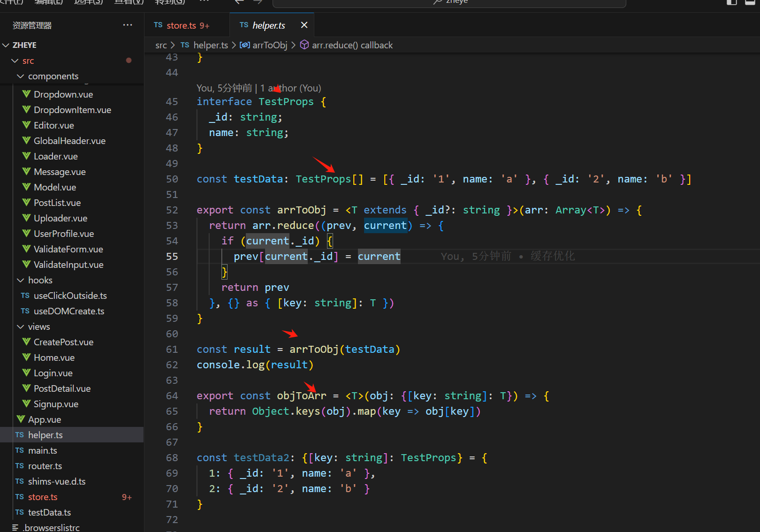Click the arr.reduce() callback cube icon
Viewport: 760px width, 532px height.
pos(304,45)
